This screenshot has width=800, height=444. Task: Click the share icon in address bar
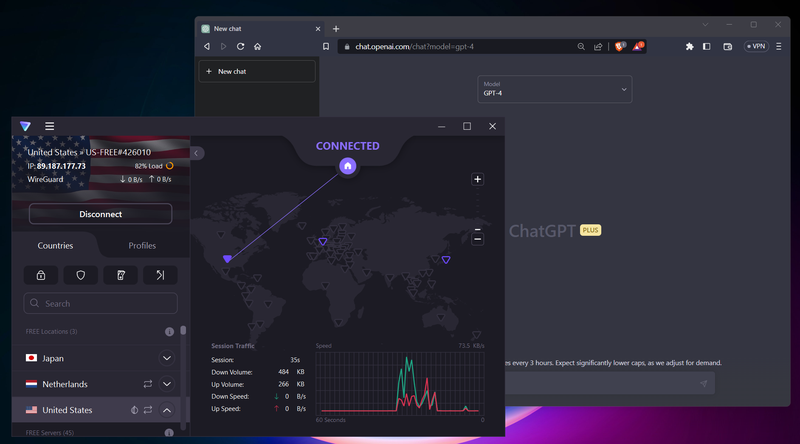tap(598, 46)
